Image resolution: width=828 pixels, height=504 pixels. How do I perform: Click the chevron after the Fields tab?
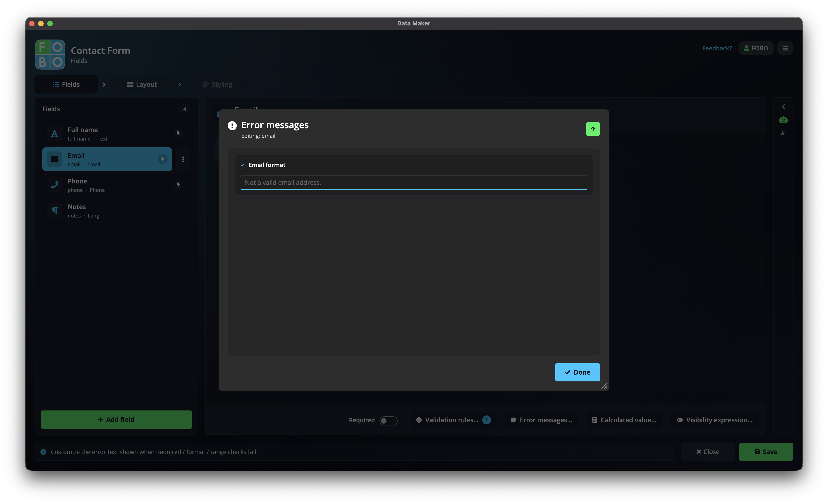click(x=104, y=84)
